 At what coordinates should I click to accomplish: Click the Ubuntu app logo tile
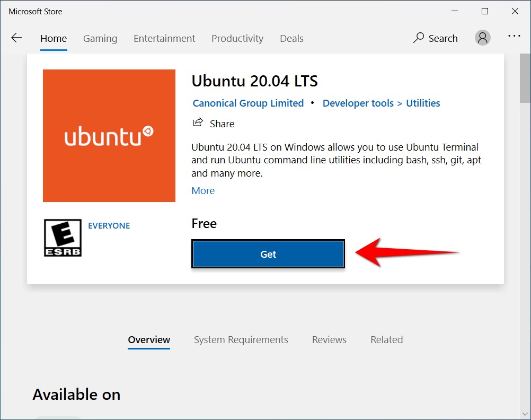tap(109, 136)
